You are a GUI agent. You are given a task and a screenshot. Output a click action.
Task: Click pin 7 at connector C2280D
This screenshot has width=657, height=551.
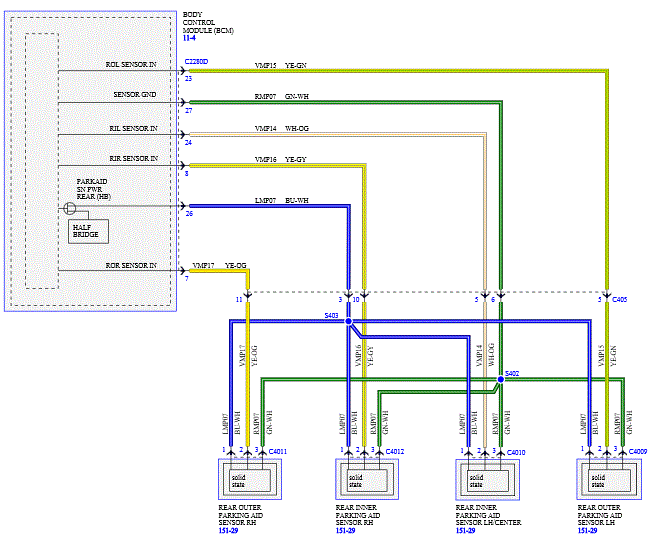click(186, 279)
